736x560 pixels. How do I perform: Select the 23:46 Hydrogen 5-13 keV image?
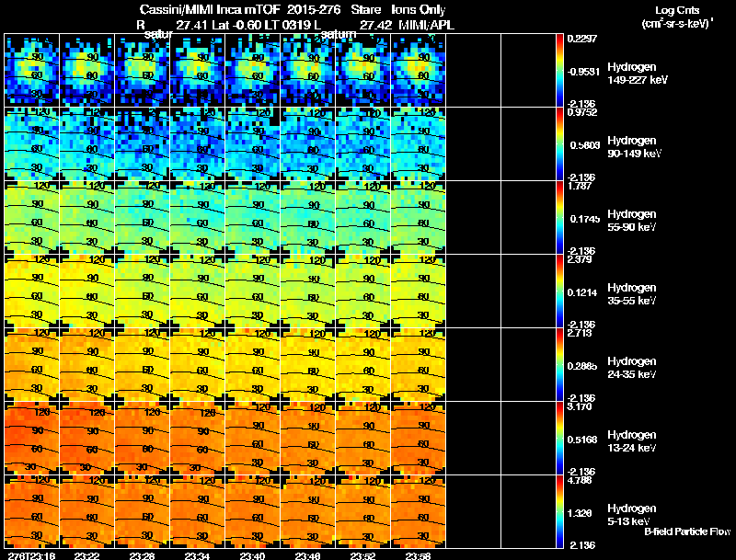(x=308, y=511)
